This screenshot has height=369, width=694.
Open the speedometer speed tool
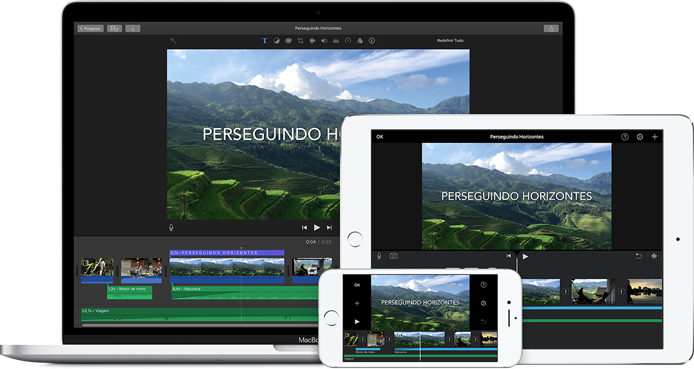tap(348, 41)
